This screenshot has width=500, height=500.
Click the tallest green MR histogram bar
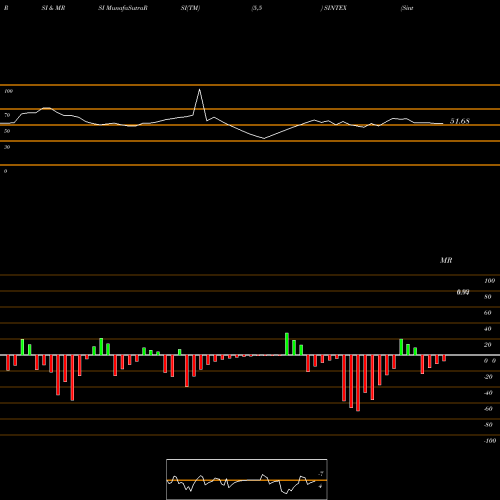[x=287, y=344]
